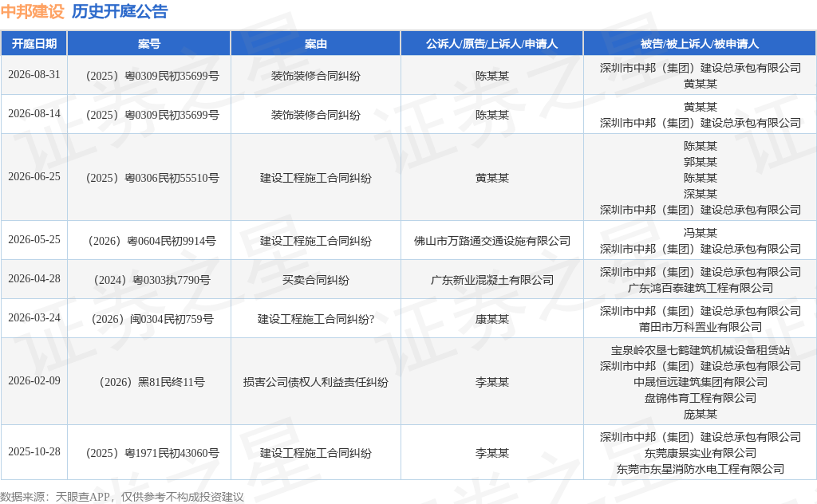
Task: Click defendant 莆田市万科置业有限公司
Action: tap(701, 327)
